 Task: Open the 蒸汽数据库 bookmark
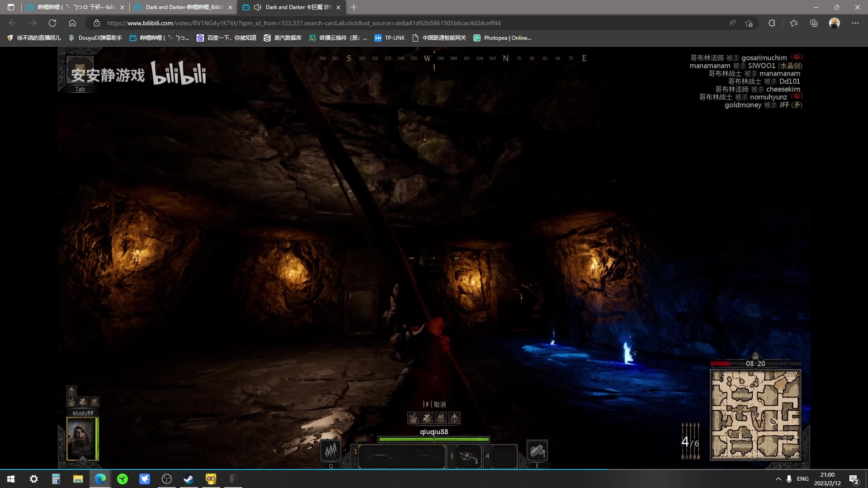click(283, 38)
